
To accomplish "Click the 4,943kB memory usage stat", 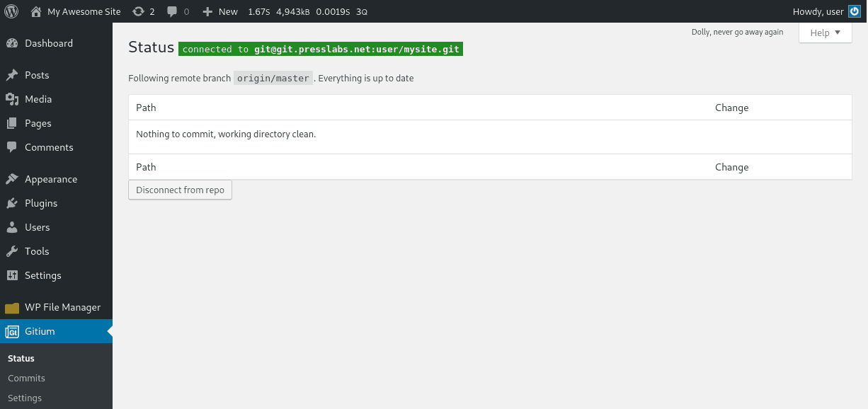I will pos(293,11).
